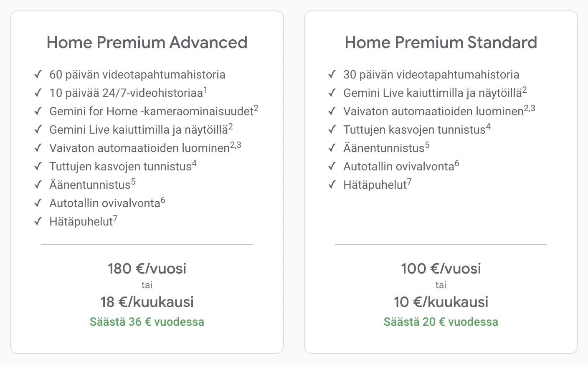Click footnote 2 after Gemini for Home -kameraominaisuudet

click(256, 108)
